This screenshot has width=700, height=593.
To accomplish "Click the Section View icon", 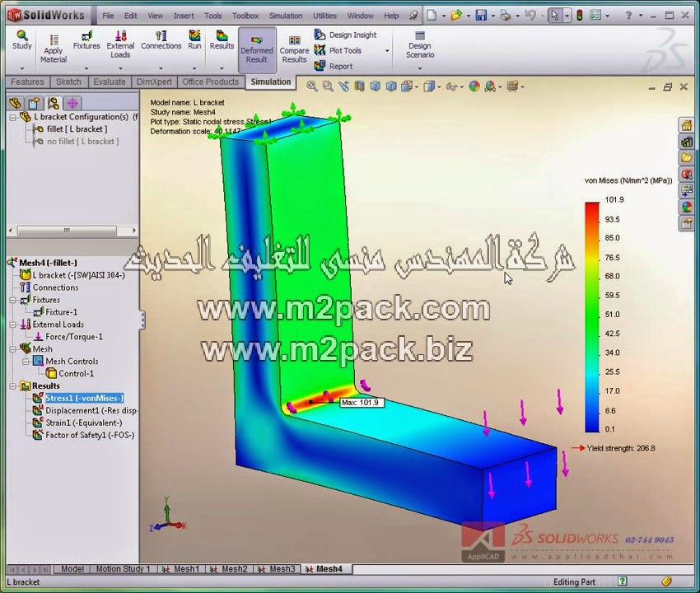I will click(359, 86).
